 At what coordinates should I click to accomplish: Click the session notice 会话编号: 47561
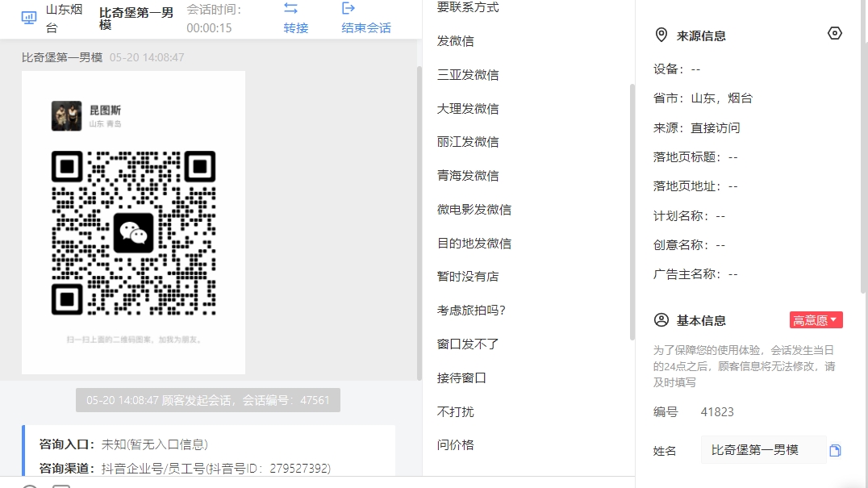(x=208, y=400)
